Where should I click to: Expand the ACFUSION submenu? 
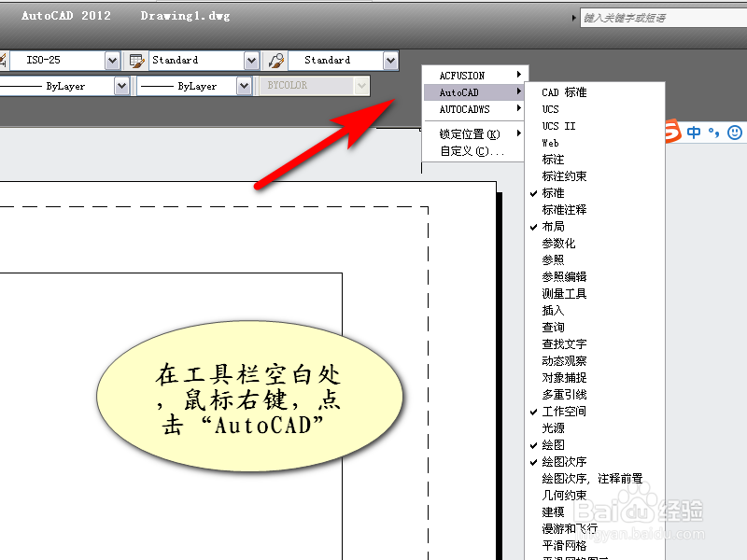(x=474, y=76)
